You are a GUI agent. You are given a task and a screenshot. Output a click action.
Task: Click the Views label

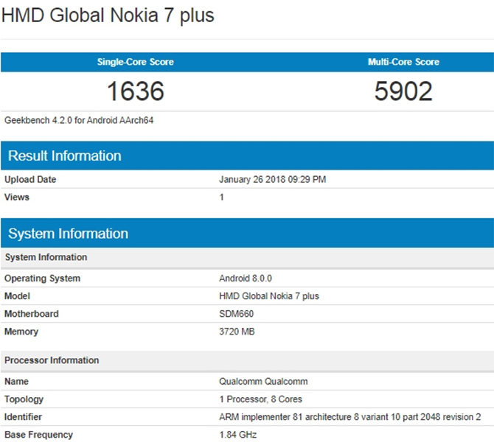tap(17, 197)
